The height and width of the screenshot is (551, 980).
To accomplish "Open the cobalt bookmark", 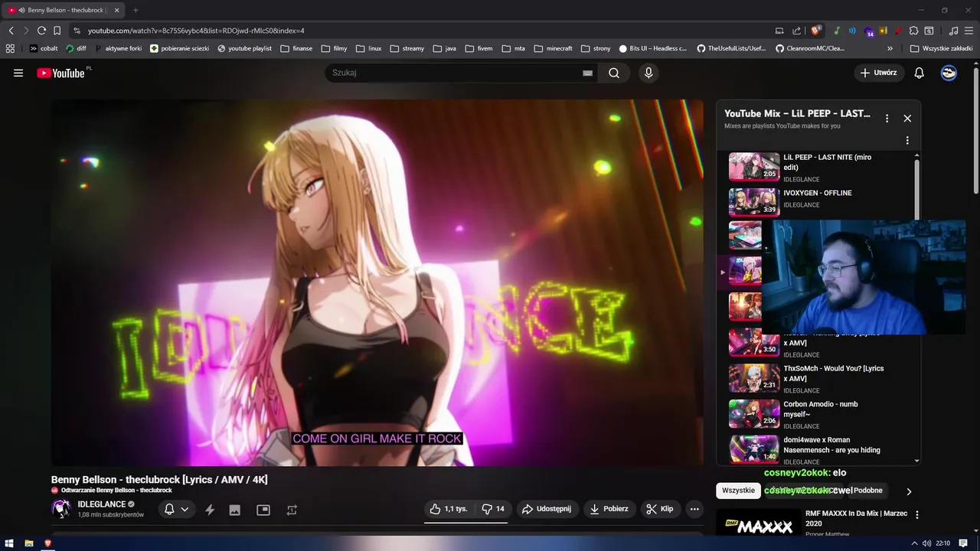I will click(43, 48).
